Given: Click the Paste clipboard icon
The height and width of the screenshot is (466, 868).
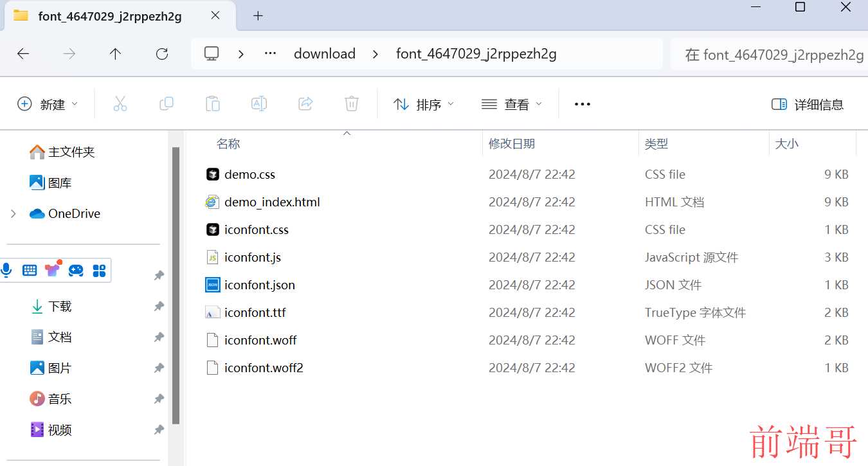Looking at the screenshot, I should tap(213, 104).
